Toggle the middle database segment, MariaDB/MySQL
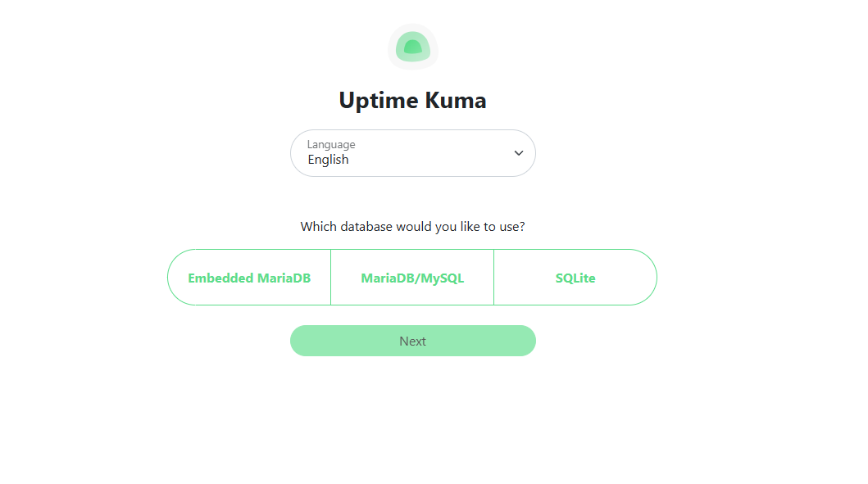Screen dimensions: 868x484 [412, 278]
